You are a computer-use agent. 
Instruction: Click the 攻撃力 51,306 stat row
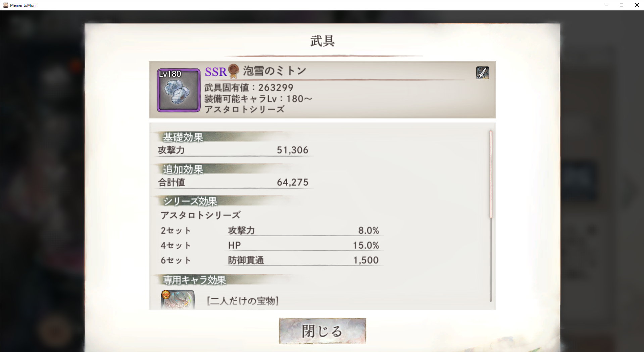point(233,150)
